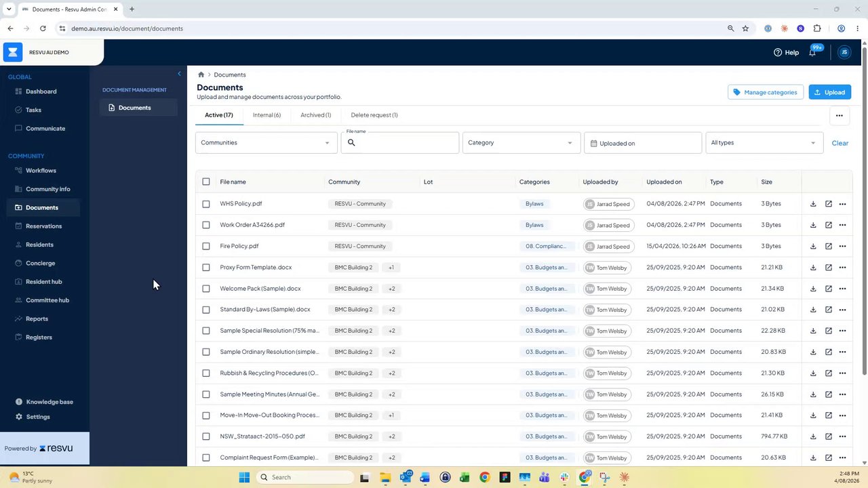This screenshot has height=488, width=868.
Task: Select all documents with header checkbox
Action: coord(206,182)
